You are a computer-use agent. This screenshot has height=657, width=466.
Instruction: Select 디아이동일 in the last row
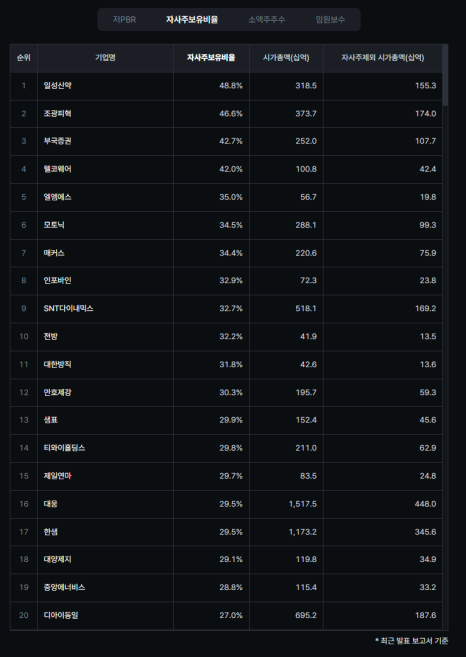61,615
